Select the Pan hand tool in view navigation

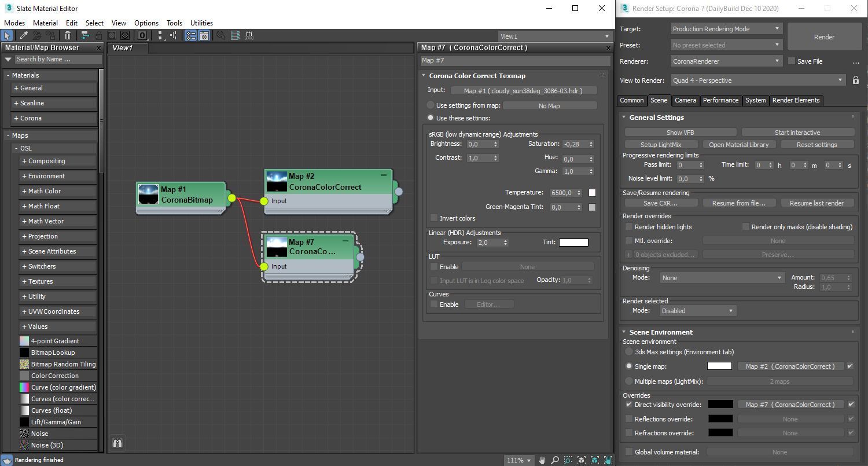[x=542, y=460]
